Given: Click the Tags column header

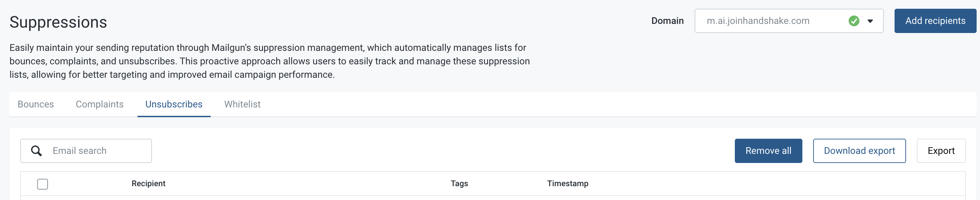Looking at the screenshot, I should click(x=459, y=184).
